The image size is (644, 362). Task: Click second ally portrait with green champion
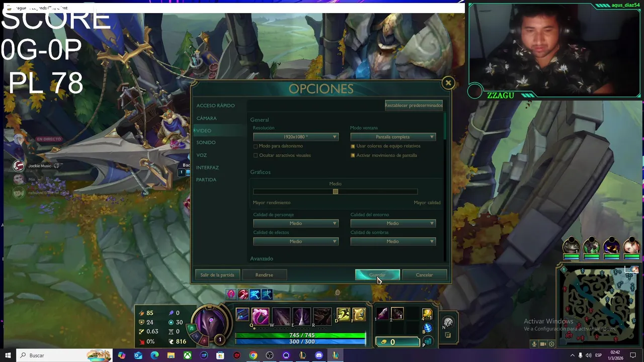(x=591, y=246)
